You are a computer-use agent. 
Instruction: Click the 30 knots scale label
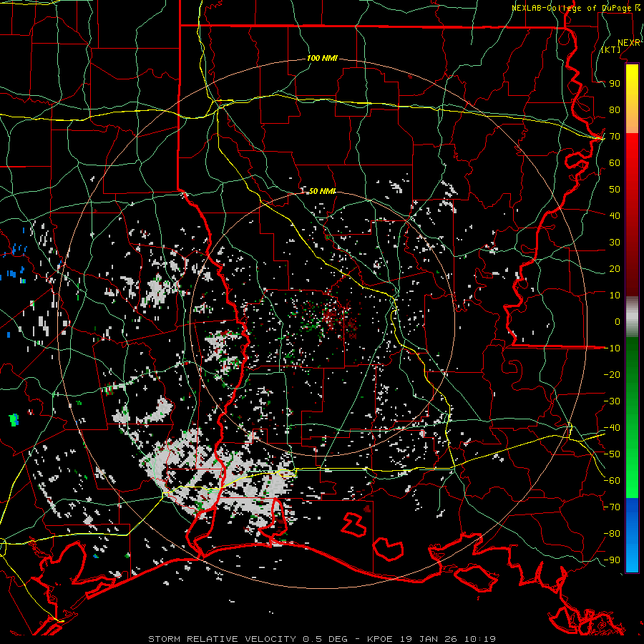615,243
